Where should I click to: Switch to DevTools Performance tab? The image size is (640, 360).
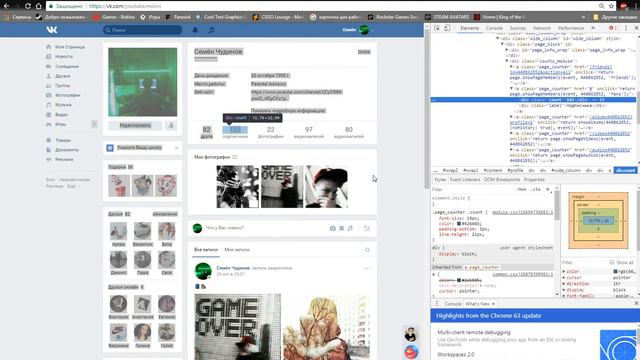pyautogui.click(x=571, y=28)
